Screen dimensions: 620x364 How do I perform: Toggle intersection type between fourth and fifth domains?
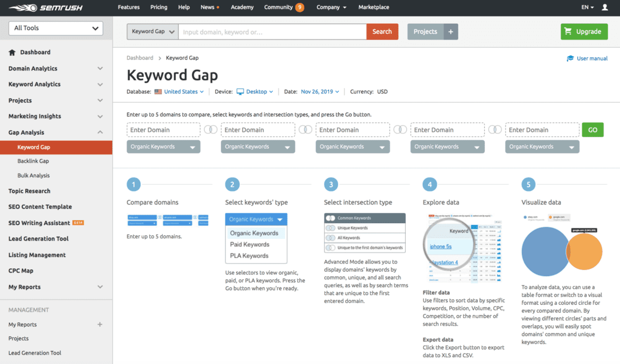click(495, 129)
